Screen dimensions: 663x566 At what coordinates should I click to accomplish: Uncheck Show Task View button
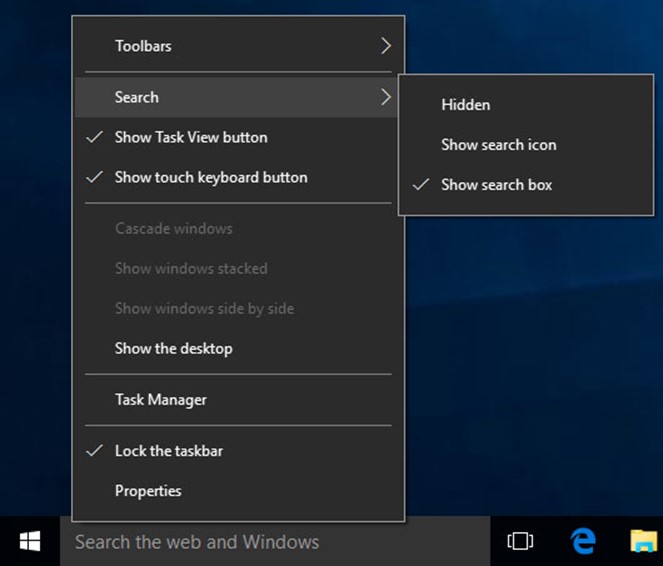click(x=190, y=137)
